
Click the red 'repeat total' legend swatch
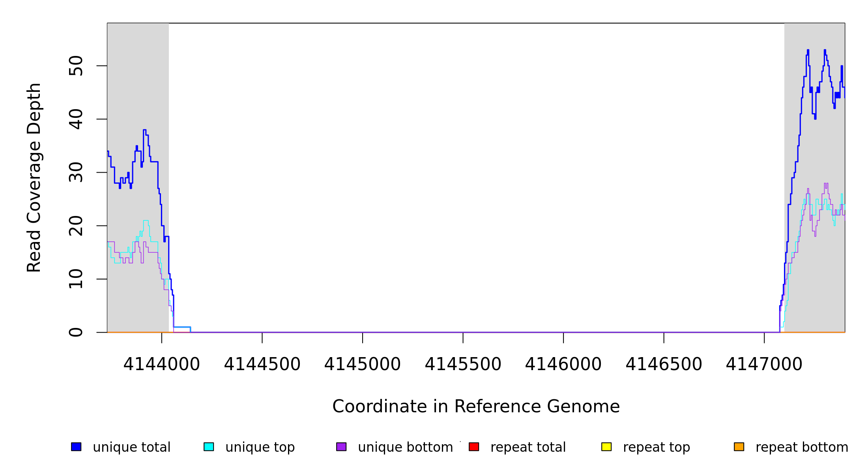[474, 447]
